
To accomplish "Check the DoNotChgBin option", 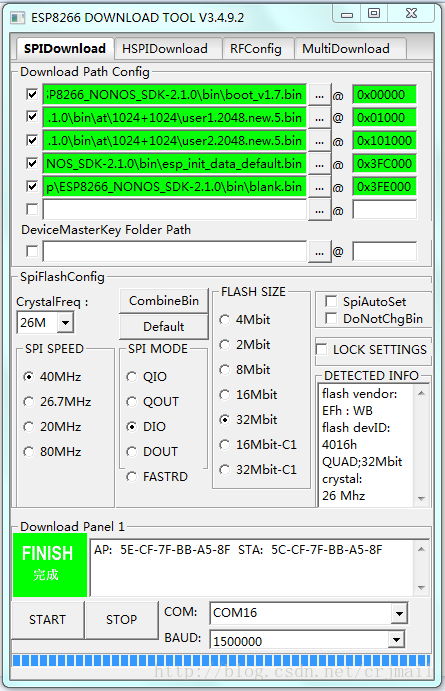I will tap(330, 318).
